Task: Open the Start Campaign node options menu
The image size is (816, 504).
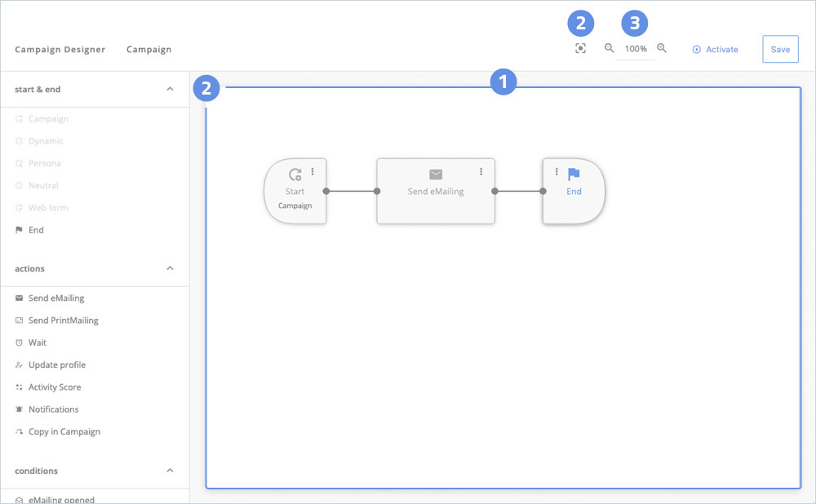Action: [313, 172]
